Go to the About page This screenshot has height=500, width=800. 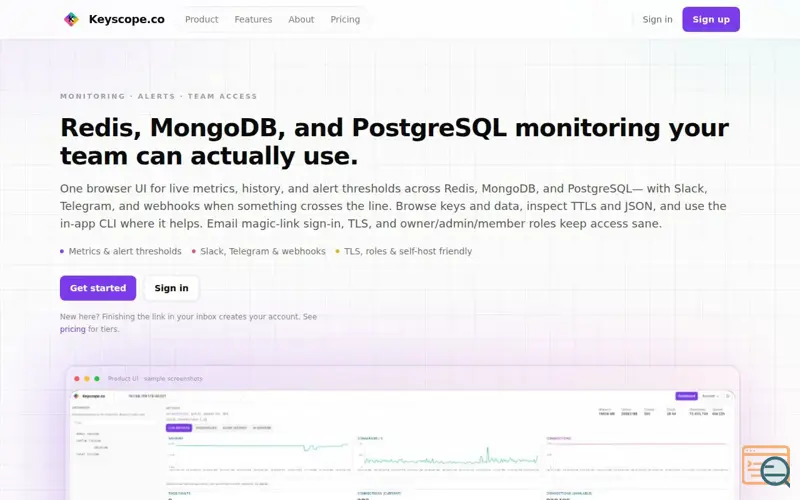pos(301,19)
